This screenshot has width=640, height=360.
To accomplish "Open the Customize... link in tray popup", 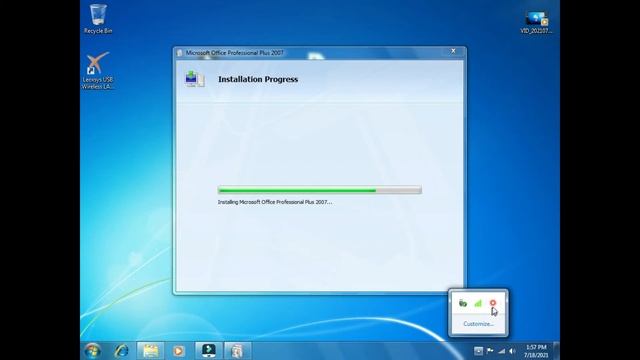I will point(478,324).
